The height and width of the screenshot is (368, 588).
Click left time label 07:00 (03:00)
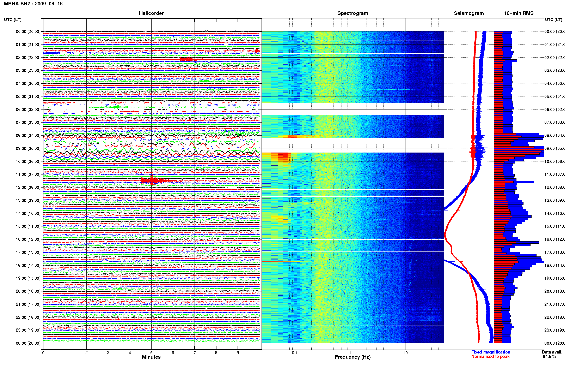(x=28, y=122)
